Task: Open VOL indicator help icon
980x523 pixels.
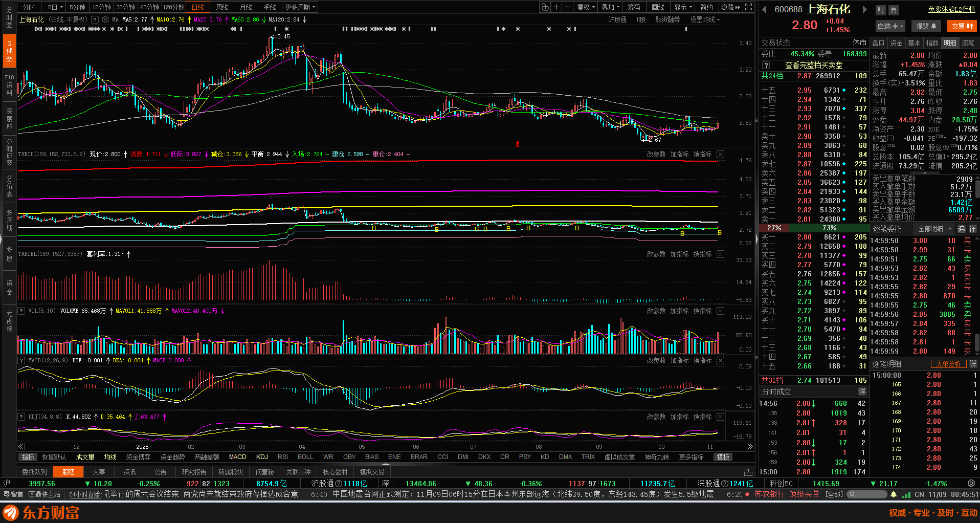Action: 21,311
